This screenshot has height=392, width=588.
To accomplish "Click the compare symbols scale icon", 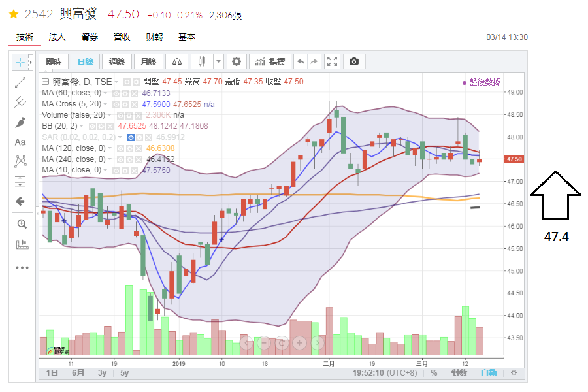I will tap(177, 61).
